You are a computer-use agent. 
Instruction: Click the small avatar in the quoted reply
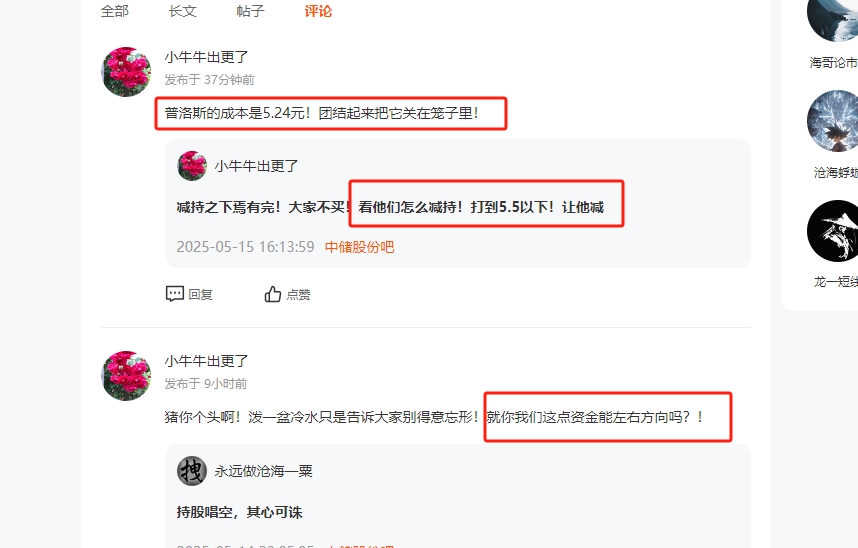(192, 165)
